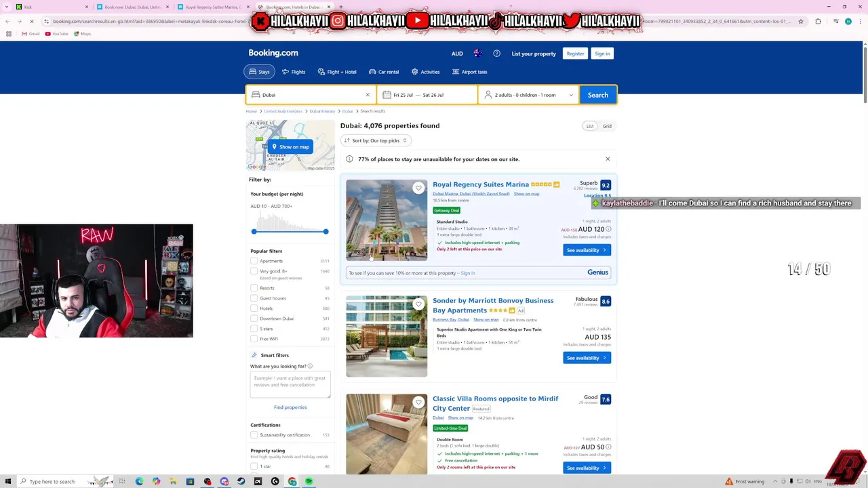Viewport: 868px width, 488px height.
Task: Click the Search button
Action: tap(598, 95)
